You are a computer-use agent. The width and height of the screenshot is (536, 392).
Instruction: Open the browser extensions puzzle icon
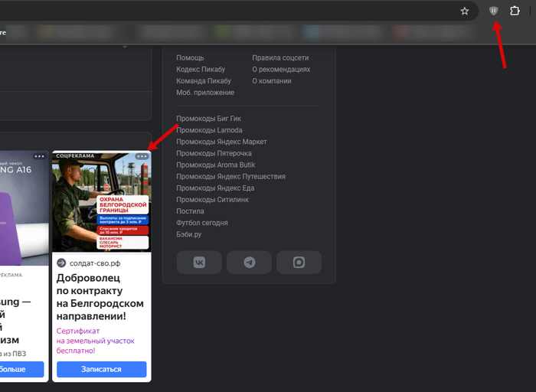(x=515, y=11)
